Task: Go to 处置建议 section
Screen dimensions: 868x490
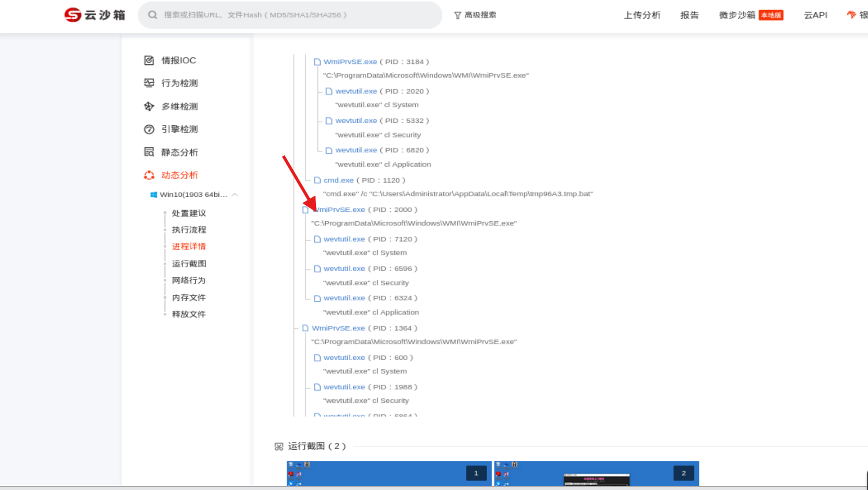Action: (x=189, y=213)
